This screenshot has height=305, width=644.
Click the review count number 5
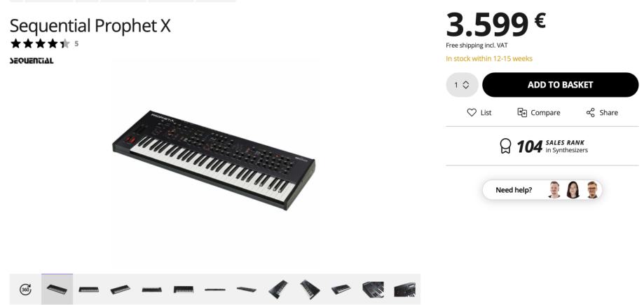click(x=76, y=43)
